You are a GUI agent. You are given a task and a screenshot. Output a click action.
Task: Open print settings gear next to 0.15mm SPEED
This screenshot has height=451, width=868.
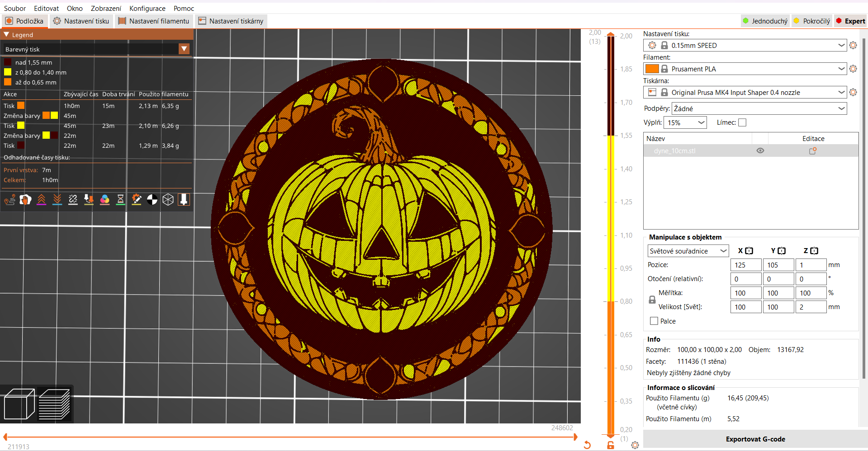(x=853, y=45)
